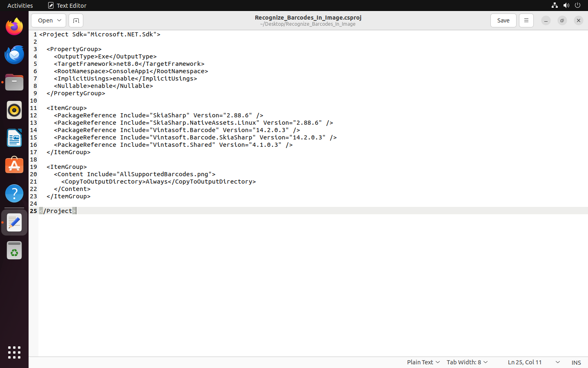
Task: Open the Activities overview
Action: [20, 5]
